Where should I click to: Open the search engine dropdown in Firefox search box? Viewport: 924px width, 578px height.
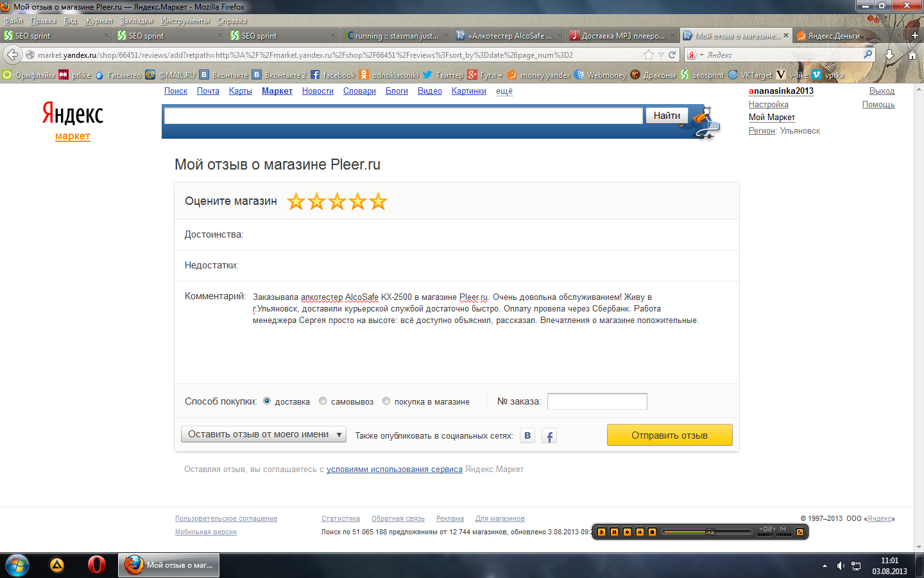696,55
